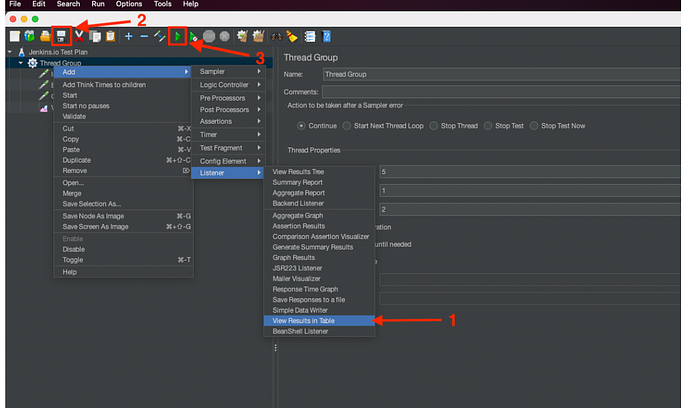Click the blue minus Collapse All icon
This screenshot has height=408, width=684.
(144, 36)
